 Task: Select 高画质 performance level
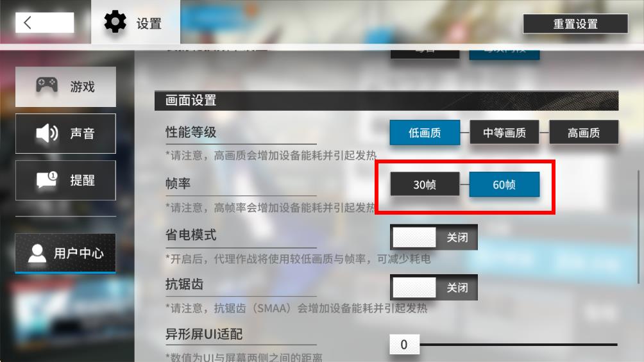coord(584,132)
